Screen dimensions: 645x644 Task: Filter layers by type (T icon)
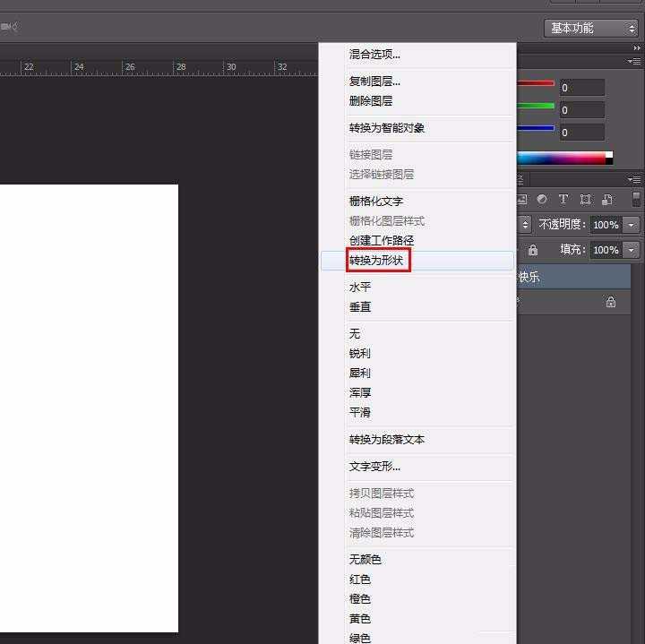tap(563, 199)
